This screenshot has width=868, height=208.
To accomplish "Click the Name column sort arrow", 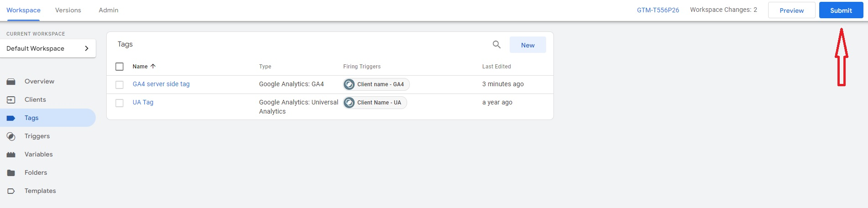I will (x=153, y=66).
